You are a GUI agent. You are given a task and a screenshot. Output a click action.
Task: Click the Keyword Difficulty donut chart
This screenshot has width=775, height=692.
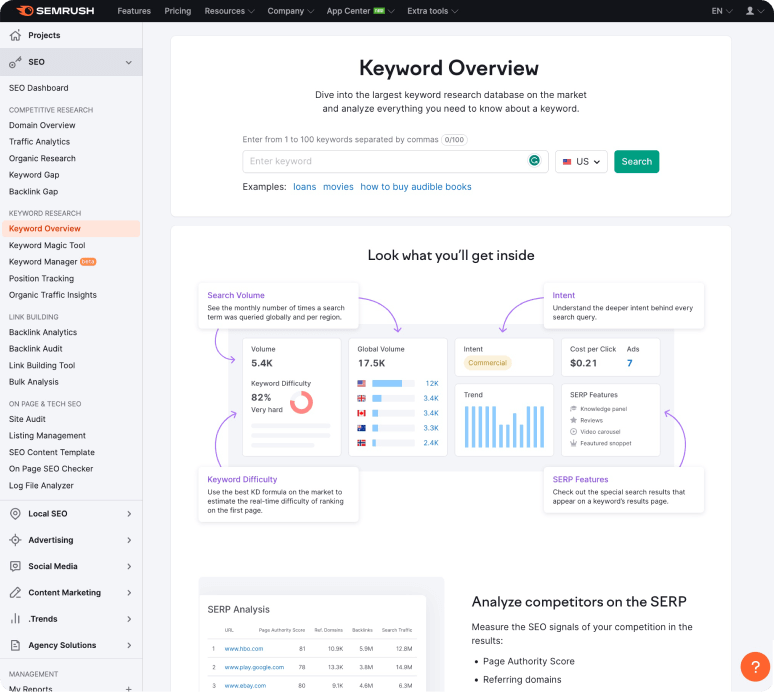coord(301,402)
